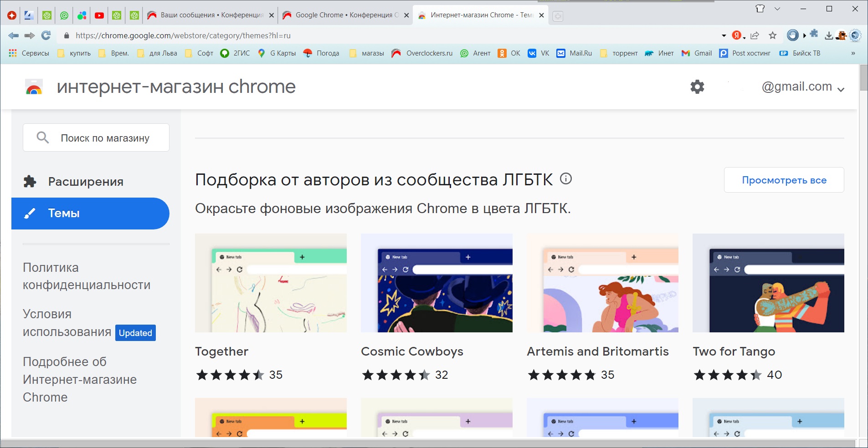Open the Overclockers.ru bookmark
Image resolution: width=868 pixels, height=448 pixels.
coord(422,53)
